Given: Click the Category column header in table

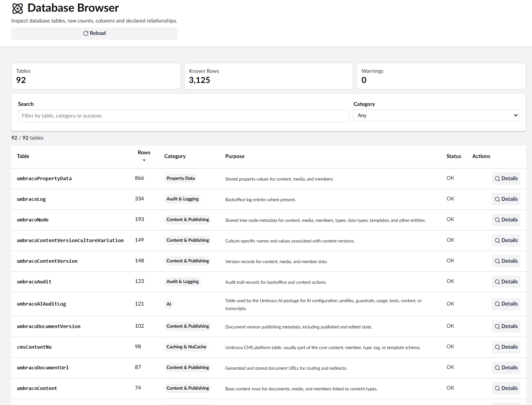Looking at the screenshot, I should coord(175,156).
